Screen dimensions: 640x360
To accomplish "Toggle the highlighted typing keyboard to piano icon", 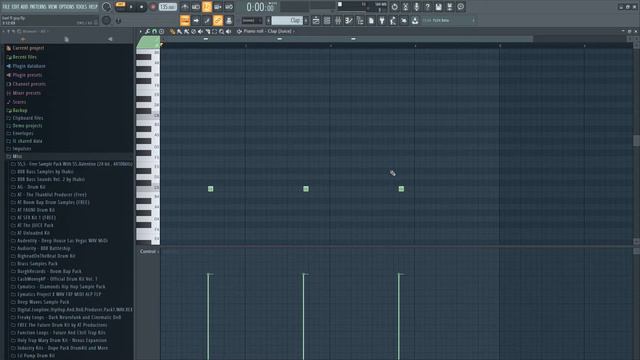I will pos(185,20).
